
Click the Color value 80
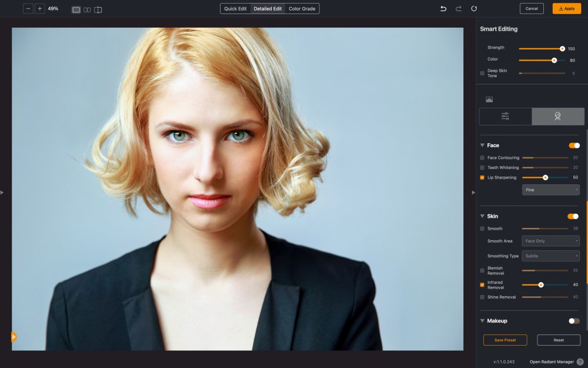(x=572, y=61)
